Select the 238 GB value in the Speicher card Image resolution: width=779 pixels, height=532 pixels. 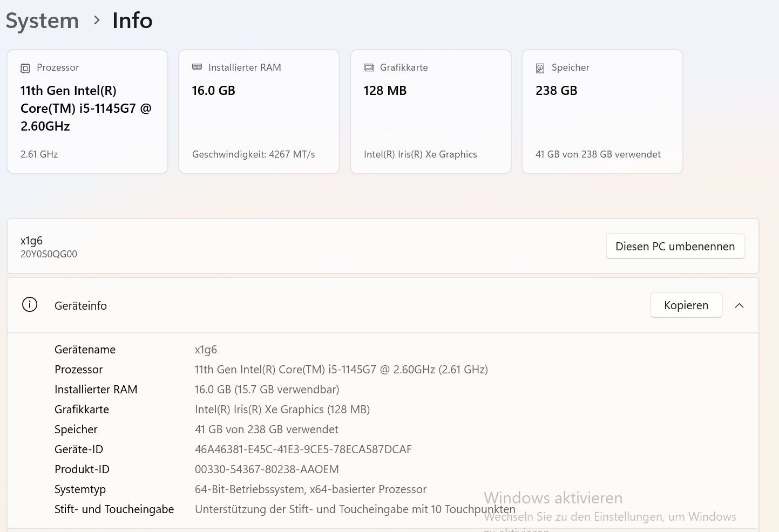tap(557, 91)
